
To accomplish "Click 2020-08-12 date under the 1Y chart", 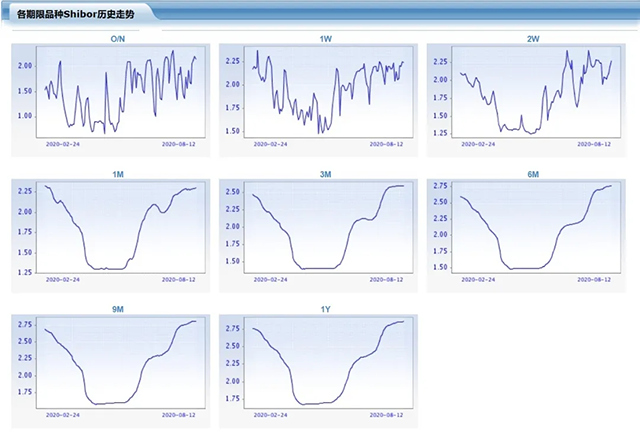I will 389,414.
